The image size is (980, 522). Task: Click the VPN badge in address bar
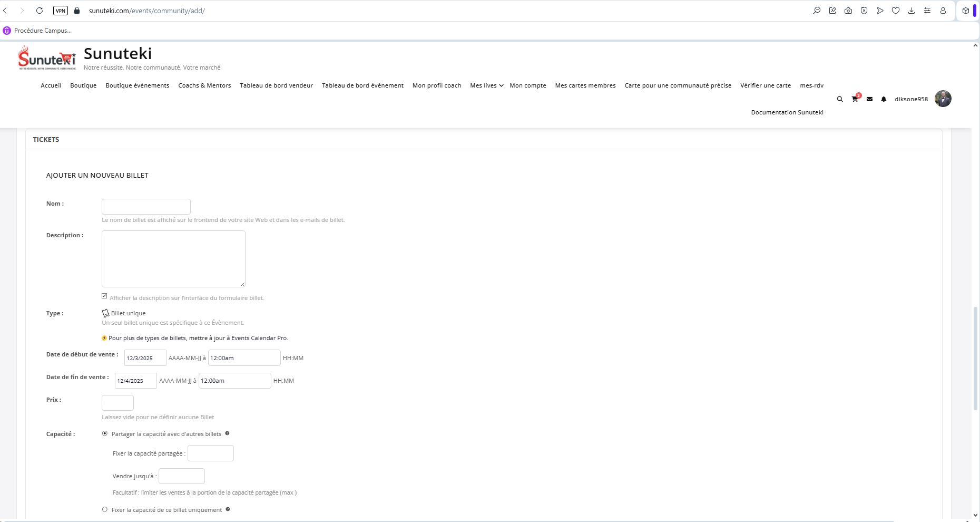pos(61,11)
